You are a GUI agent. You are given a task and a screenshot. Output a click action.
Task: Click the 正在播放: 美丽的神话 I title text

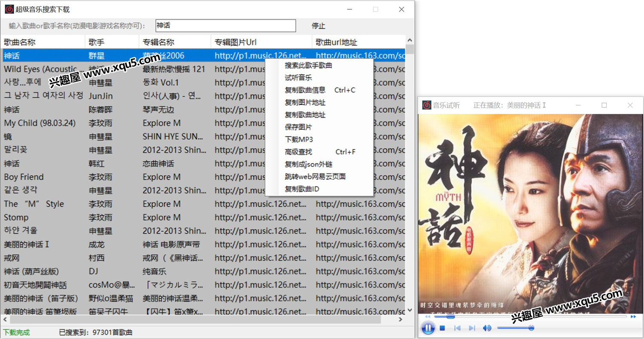(x=509, y=105)
